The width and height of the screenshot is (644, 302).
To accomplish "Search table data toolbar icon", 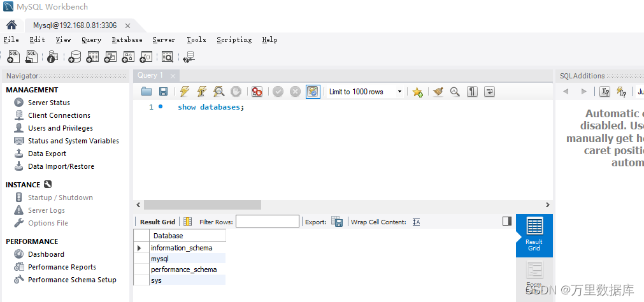I will coord(167,57).
